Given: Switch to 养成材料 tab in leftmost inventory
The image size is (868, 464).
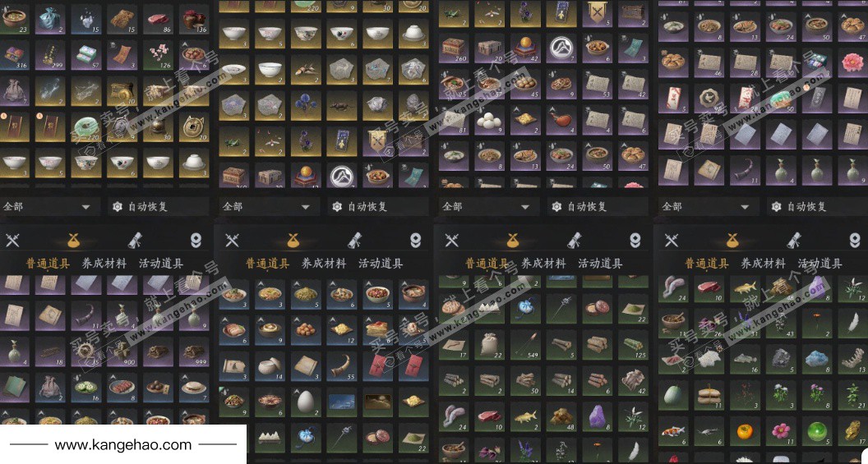Looking at the screenshot, I should click(104, 264).
